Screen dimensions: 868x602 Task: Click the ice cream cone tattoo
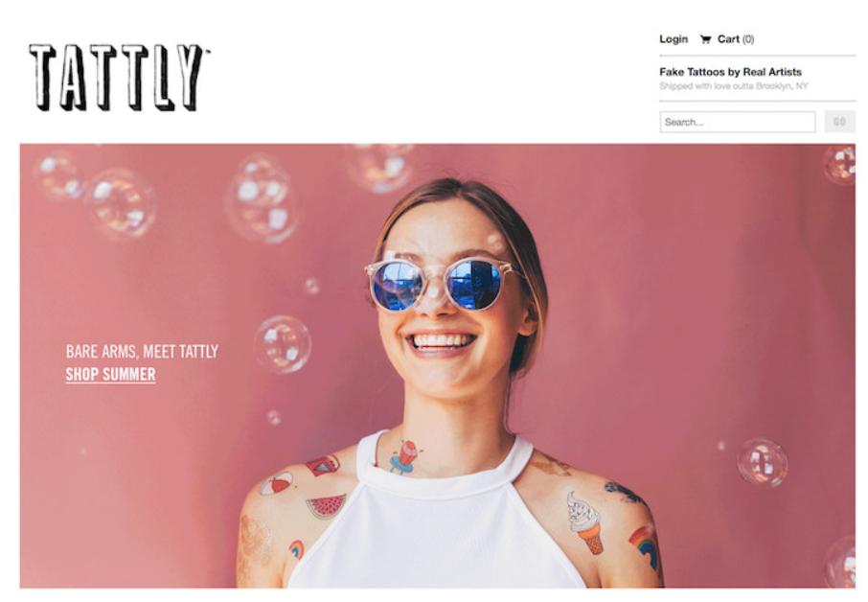coord(584,522)
